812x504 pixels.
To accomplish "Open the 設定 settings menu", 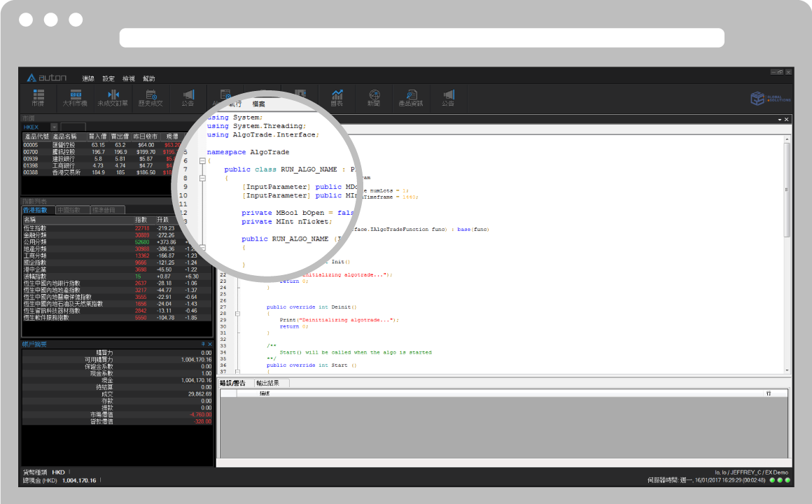I will [108, 78].
